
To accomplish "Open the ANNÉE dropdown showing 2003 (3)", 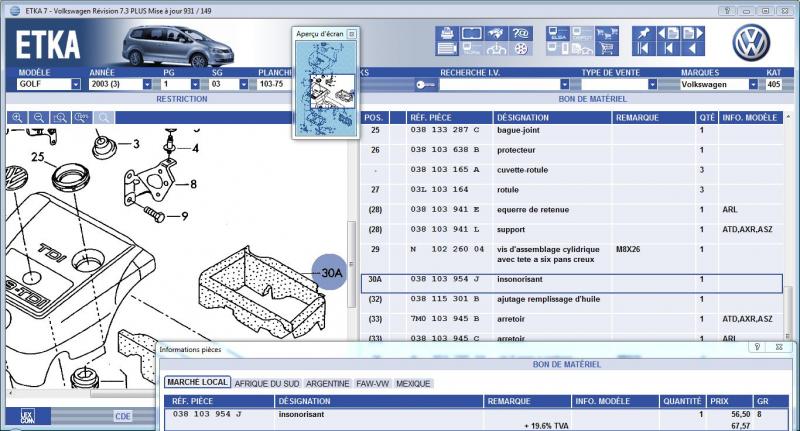I will click(147, 84).
